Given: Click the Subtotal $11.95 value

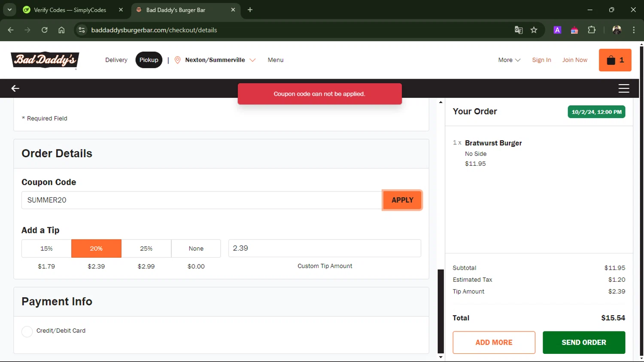Looking at the screenshot, I should coord(615,268).
